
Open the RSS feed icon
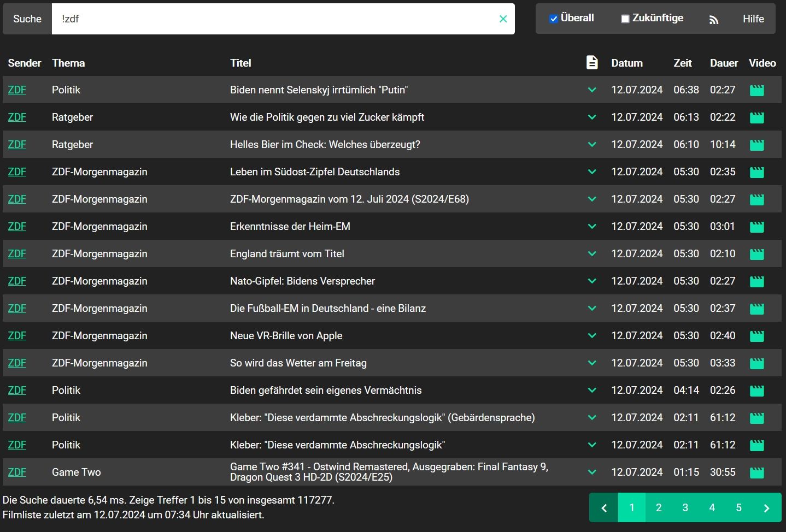[713, 20]
